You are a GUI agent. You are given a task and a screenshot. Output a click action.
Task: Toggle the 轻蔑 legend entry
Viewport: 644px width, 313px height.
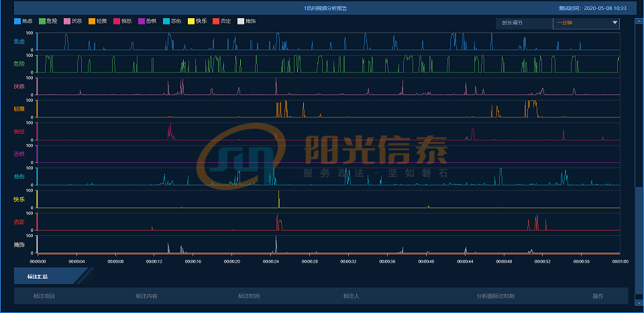coord(99,21)
